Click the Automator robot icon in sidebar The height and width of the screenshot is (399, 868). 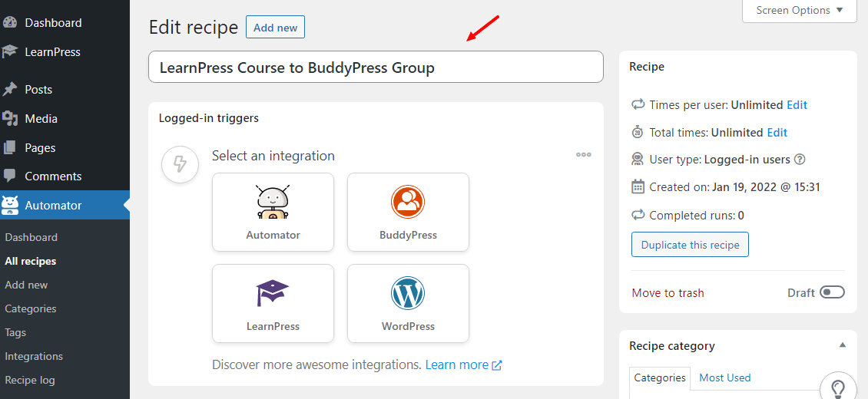click(x=10, y=205)
